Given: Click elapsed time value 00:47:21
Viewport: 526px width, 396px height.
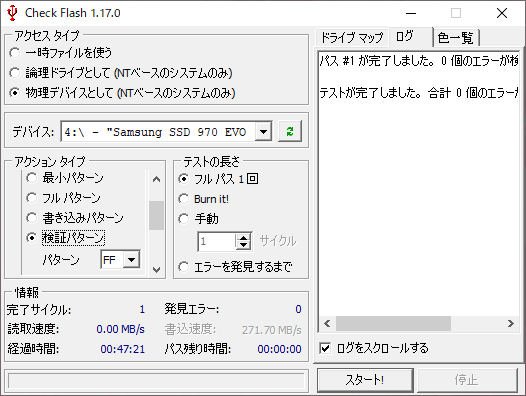Looking at the screenshot, I should tap(122, 349).
